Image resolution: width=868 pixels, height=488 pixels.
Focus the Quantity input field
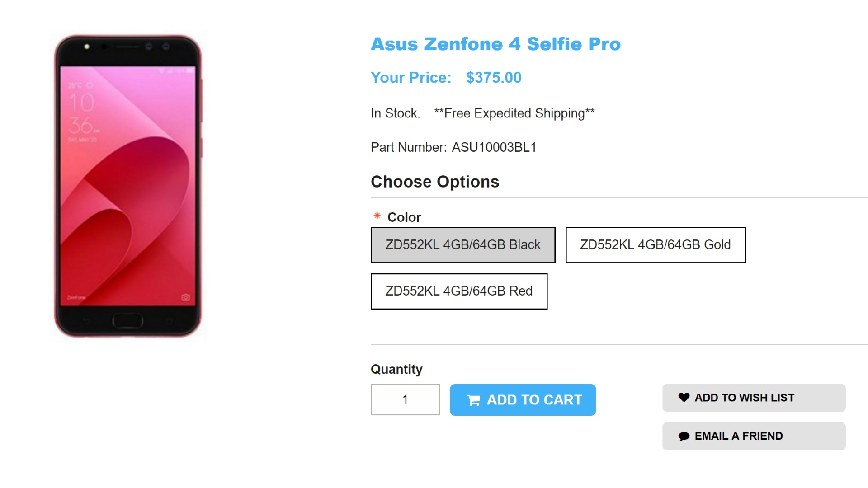coord(405,399)
